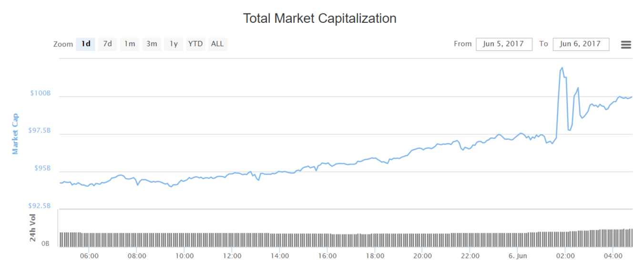Screen dimensions: 644x265
Task: Edit the To date field
Action: 581,44
